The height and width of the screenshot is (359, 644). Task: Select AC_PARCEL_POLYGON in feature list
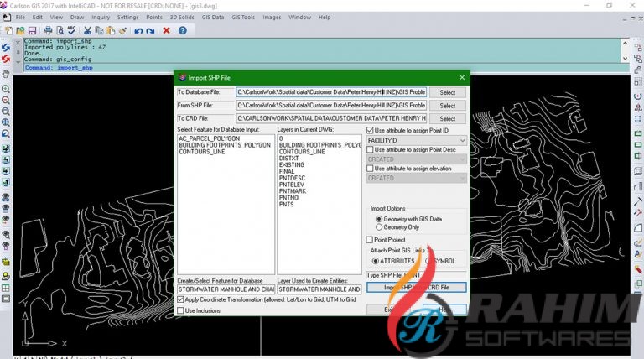click(x=209, y=138)
